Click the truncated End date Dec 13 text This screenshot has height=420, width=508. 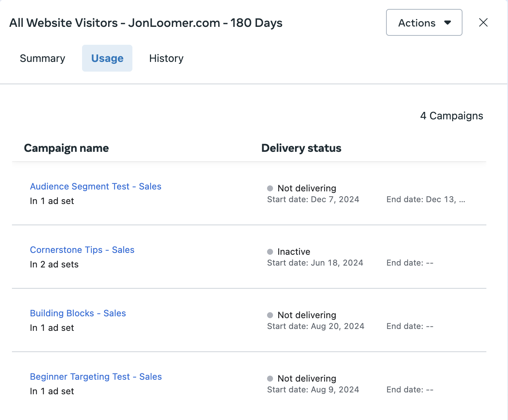point(426,200)
